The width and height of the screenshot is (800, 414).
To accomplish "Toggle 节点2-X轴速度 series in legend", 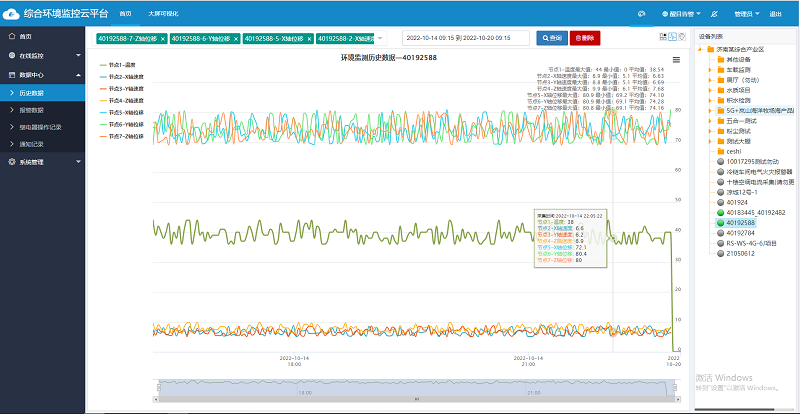I will pos(121,77).
